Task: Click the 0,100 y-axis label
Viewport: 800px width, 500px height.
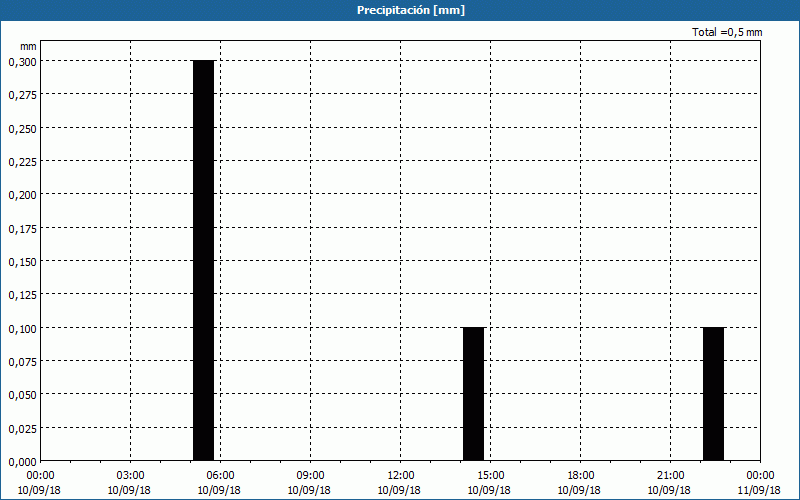Action: coord(22,329)
